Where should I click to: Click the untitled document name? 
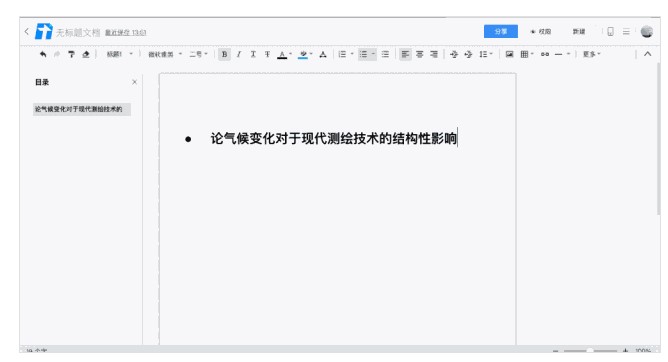[78, 32]
